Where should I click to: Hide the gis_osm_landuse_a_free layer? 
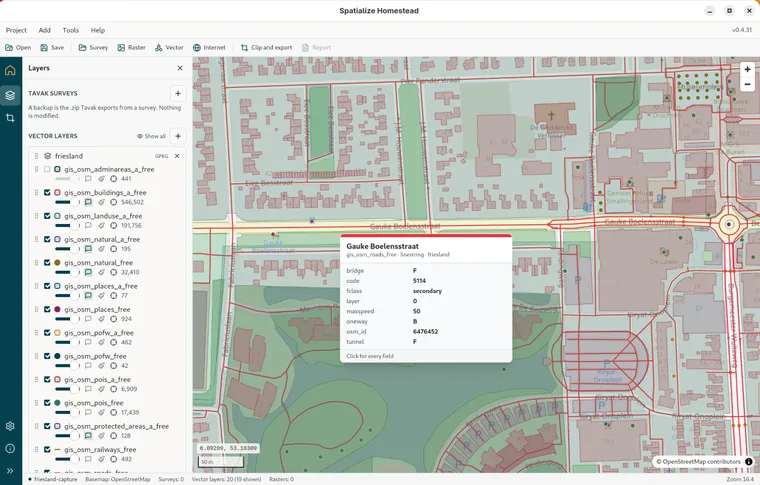click(x=47, y=216)
